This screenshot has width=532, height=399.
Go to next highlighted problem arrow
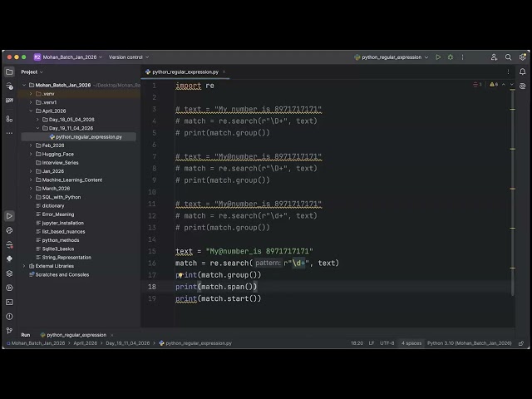(512, 84)
